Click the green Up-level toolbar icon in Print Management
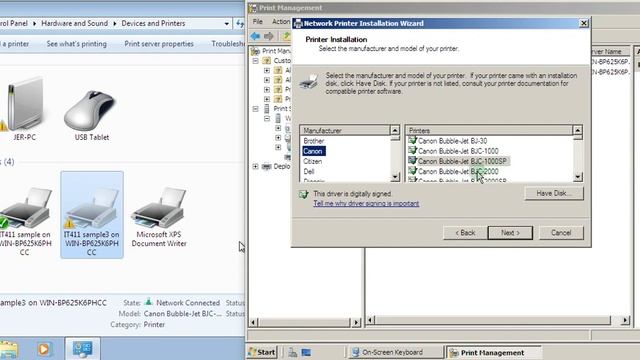Screen dimensions: 640x360 tap(287, 36)
